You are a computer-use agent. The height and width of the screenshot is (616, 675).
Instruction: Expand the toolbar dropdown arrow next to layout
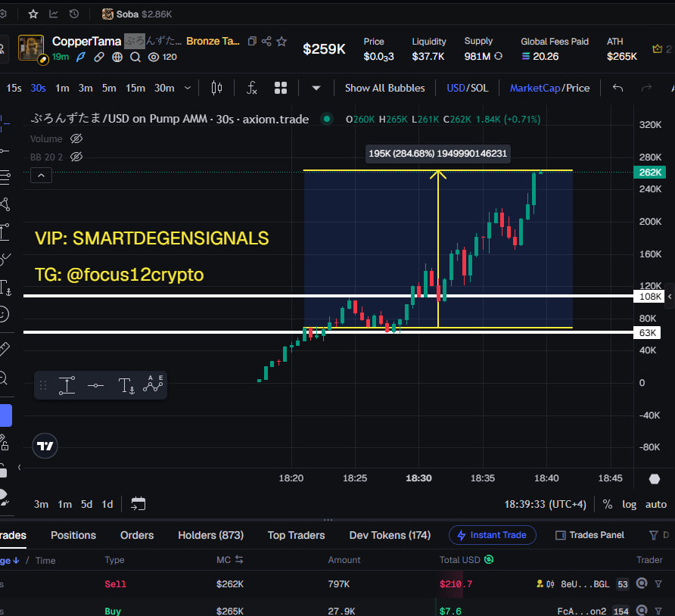click(316, 89)
